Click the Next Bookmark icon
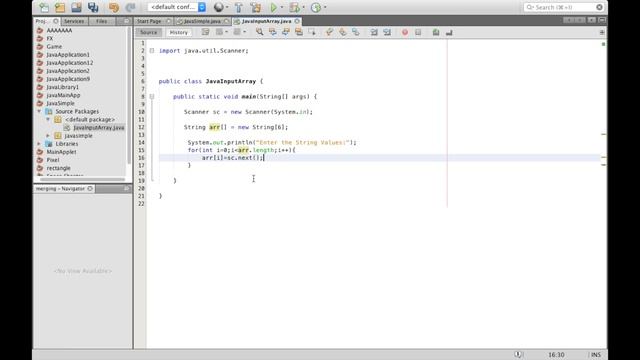640x360 pixels. pyautogui.click(x=342, y=32)
